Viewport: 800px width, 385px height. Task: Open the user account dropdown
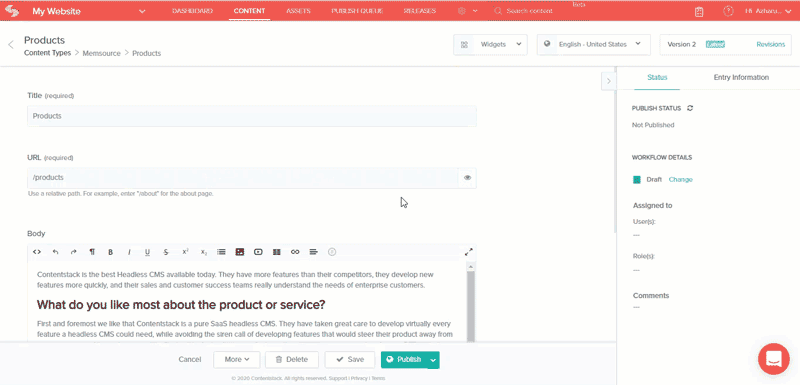point(768,11)
